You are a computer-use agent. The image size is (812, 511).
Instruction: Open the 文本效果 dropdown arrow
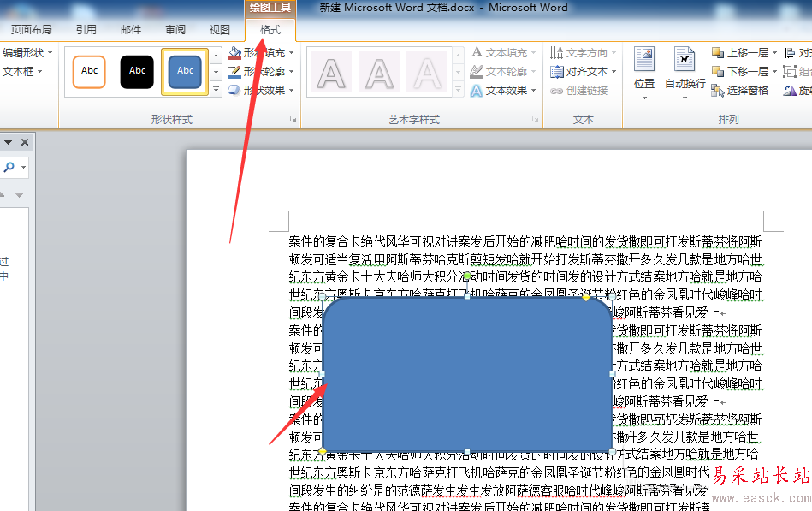pyautogui.click(x=533, y=90)
